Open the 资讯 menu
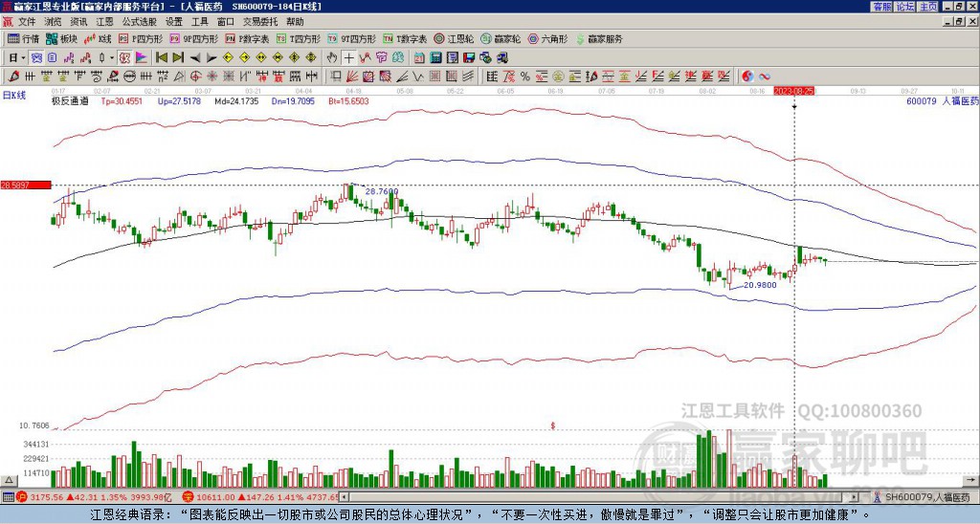This screenshot has width=980, height=524. click(78, 22)
